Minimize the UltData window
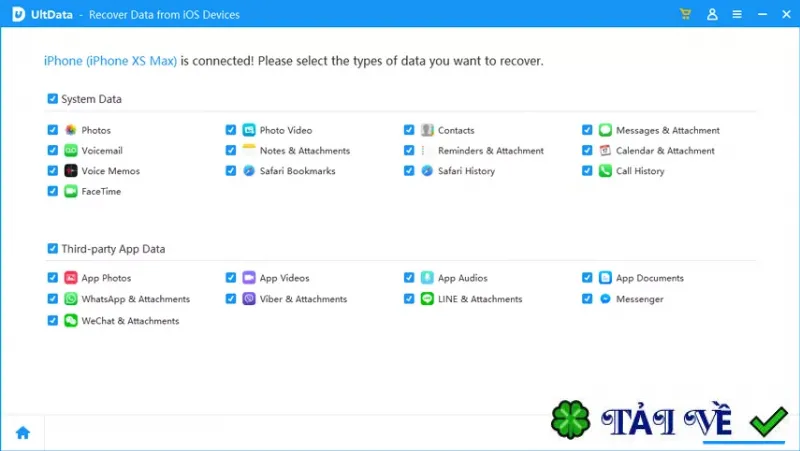The image size is (800, 451). point(762,14)
